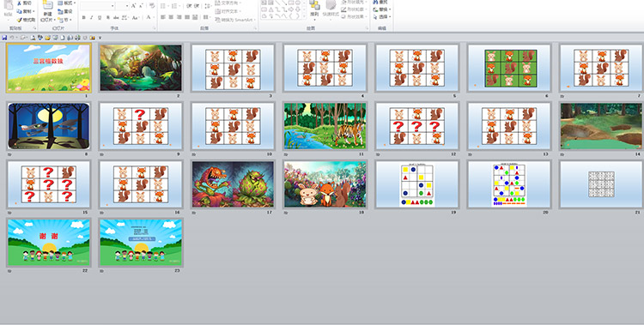
Task: Toggle Underline formatting button
Action: pos(100,18)
